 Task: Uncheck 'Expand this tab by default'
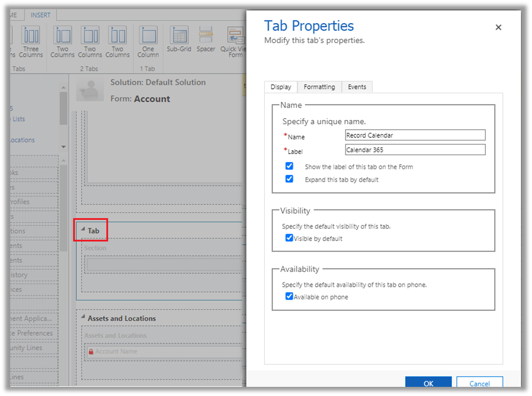pyautogui.click(x=289, y=179)
